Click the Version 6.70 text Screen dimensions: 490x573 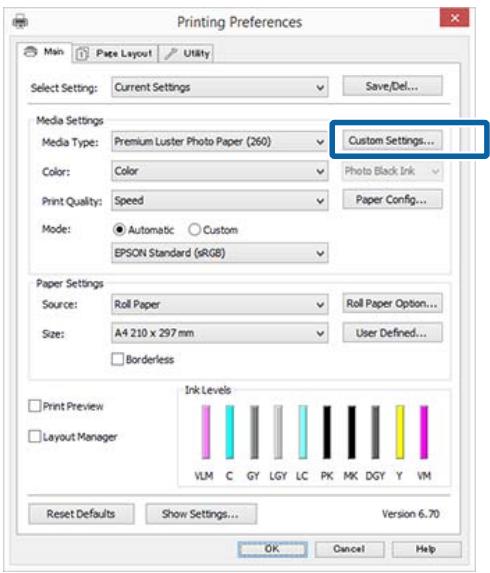click(411, 514)
